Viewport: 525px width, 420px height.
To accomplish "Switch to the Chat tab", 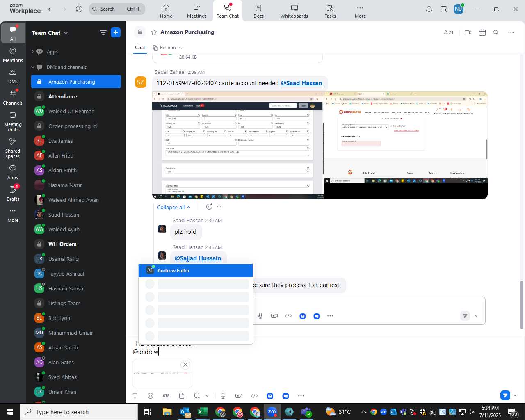I will pos(140,48).
